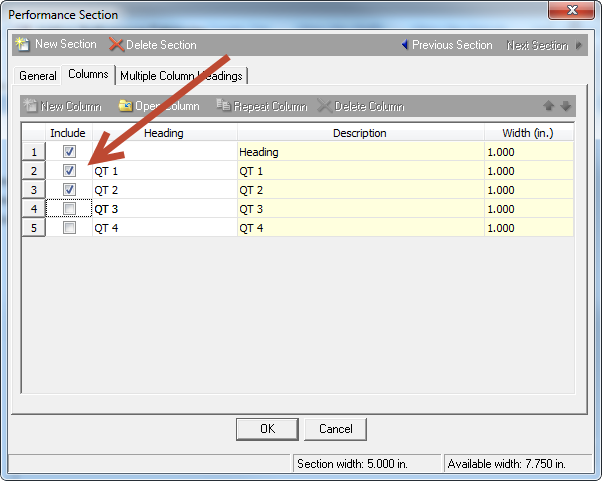Click the Include column header
The width and height of the screenshot is (602, 481).
pos(68,133)
